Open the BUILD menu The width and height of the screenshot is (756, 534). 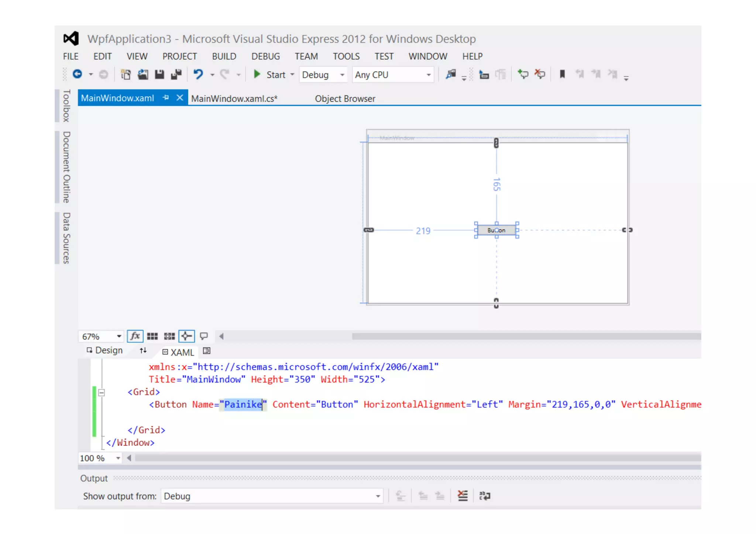[x=224, y=56]
